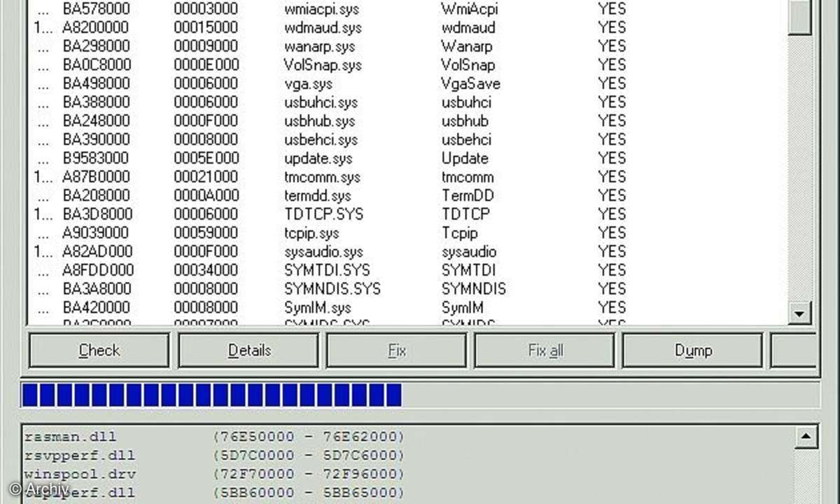Click YES in the wmiacpi.sys row
Viewport: 840px width, 504px height.
612,10
